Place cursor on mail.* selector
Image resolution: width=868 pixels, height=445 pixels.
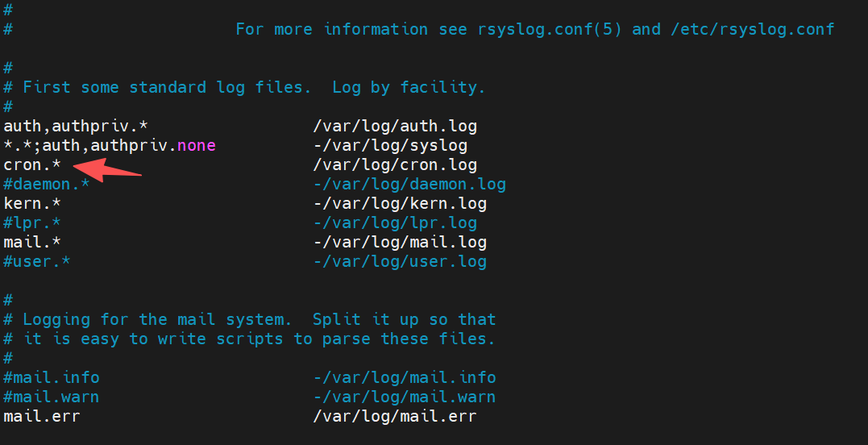pos(32,243)
